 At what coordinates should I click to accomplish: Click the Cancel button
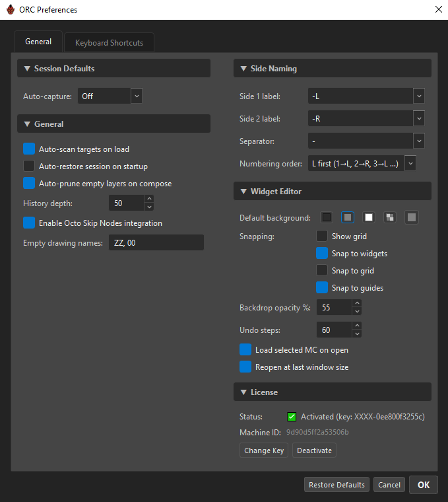(389, 485)
